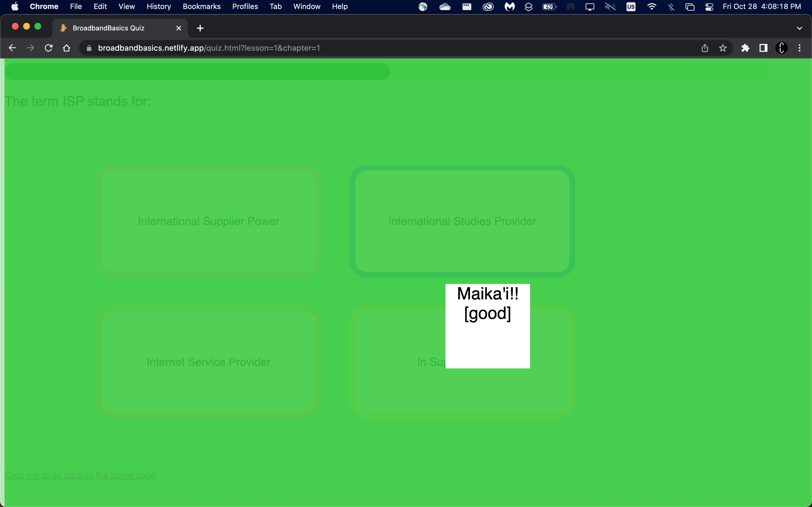Click the home icon in toolbar
The width and height of the screenshot is (812, 507).
click(67, 48)
